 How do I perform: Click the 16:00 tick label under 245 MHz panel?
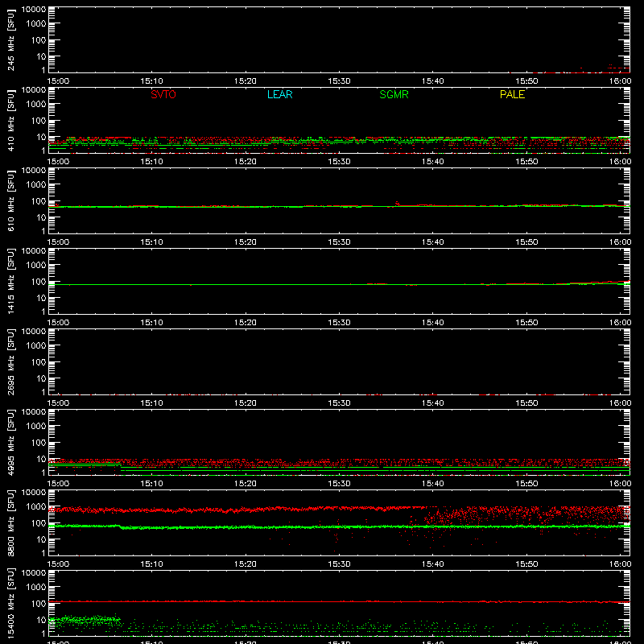620,81
